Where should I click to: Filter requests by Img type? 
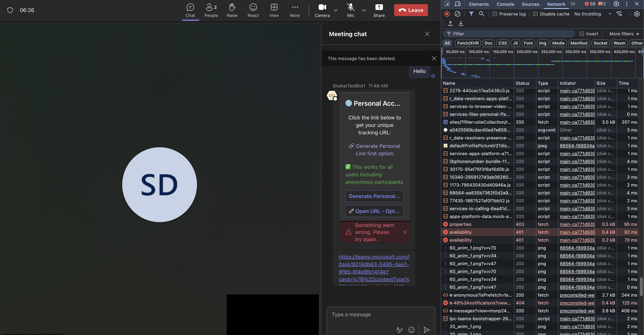pyautogui.click(x=542, y=43)
